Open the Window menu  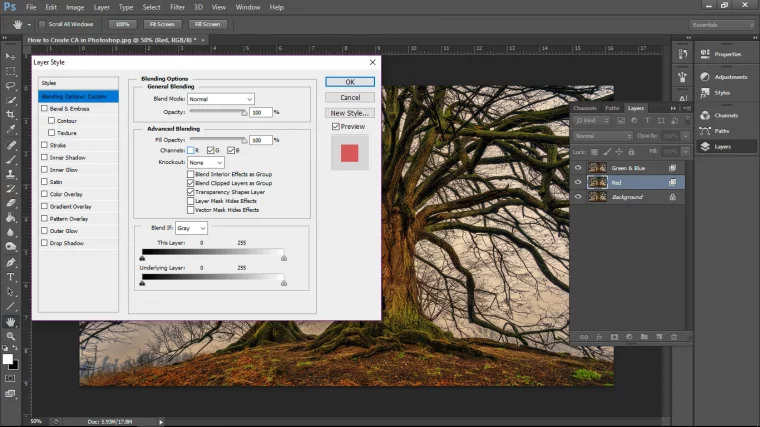click(248, 7)
